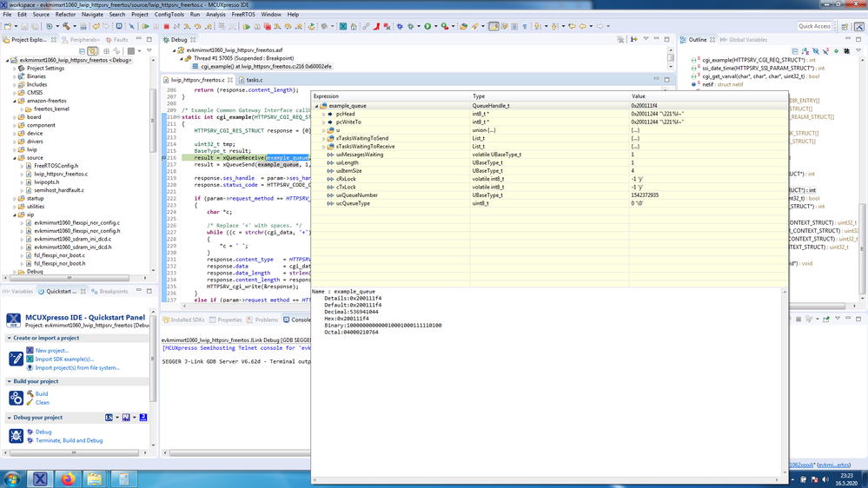
Task: Click Terminate, Build and Debug link
Action: pos(69,440)
